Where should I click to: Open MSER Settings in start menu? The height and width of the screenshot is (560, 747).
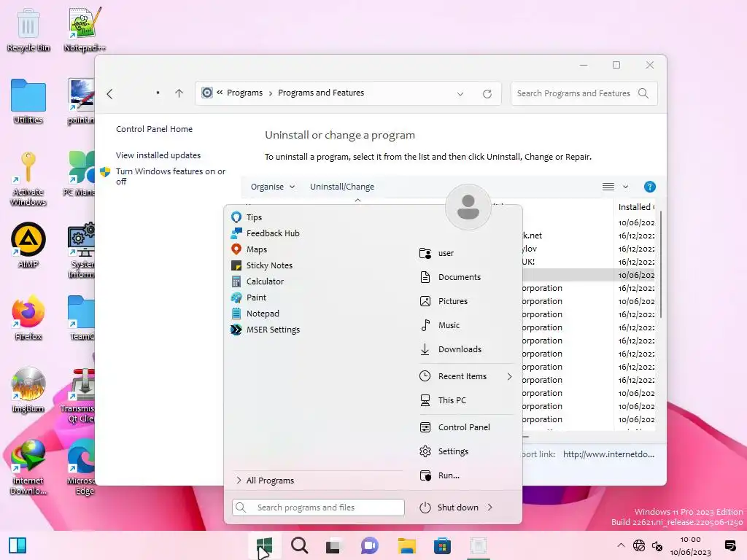coord(266,330)
